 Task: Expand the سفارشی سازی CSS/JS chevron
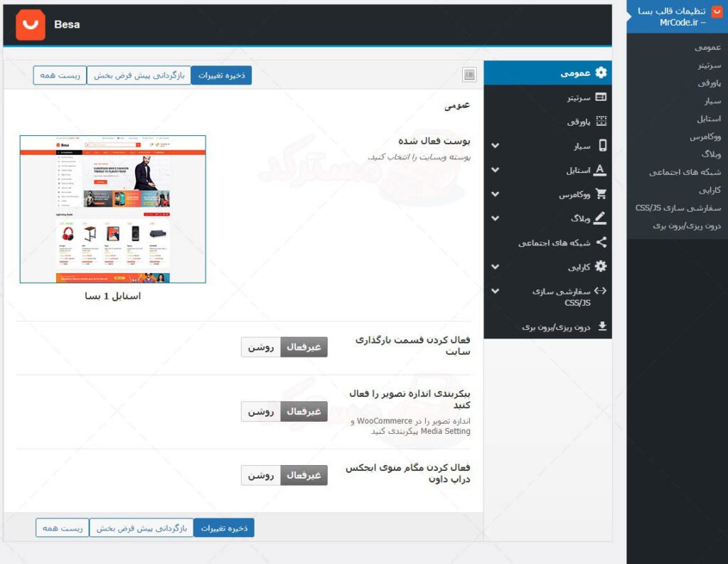coord(495,291)
